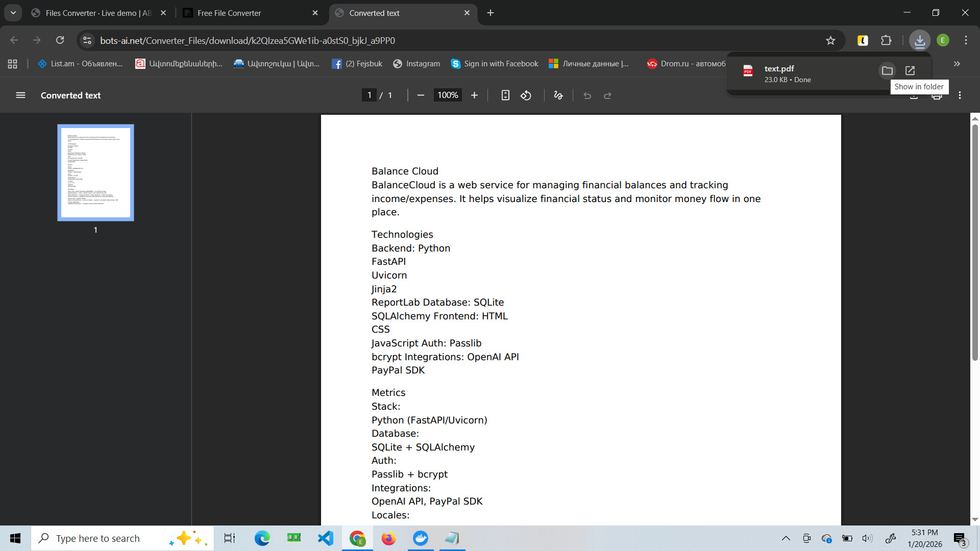The image size is (980, 551).
Task: Click the browser extensions puzzle icon
Action: pos(887,40)
